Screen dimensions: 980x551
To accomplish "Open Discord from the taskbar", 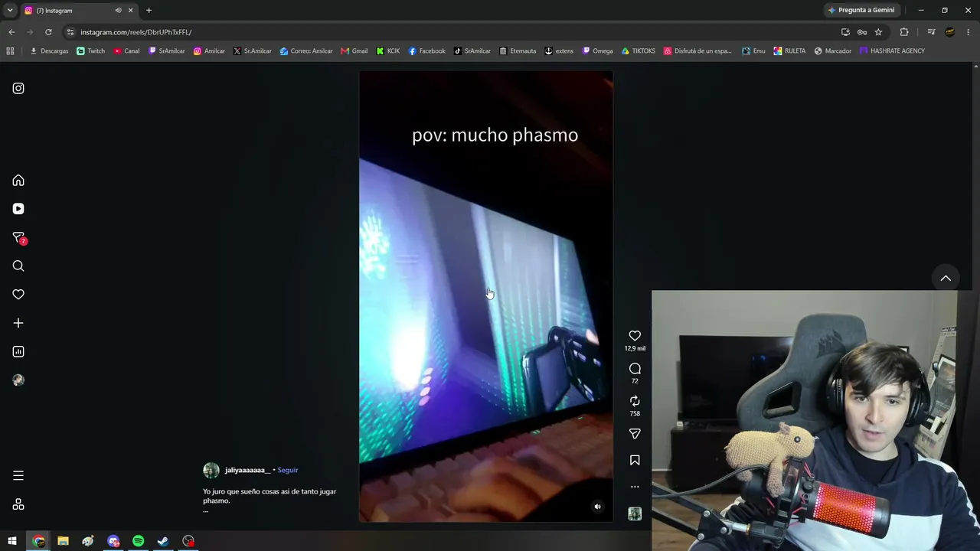I will point(113,541).
